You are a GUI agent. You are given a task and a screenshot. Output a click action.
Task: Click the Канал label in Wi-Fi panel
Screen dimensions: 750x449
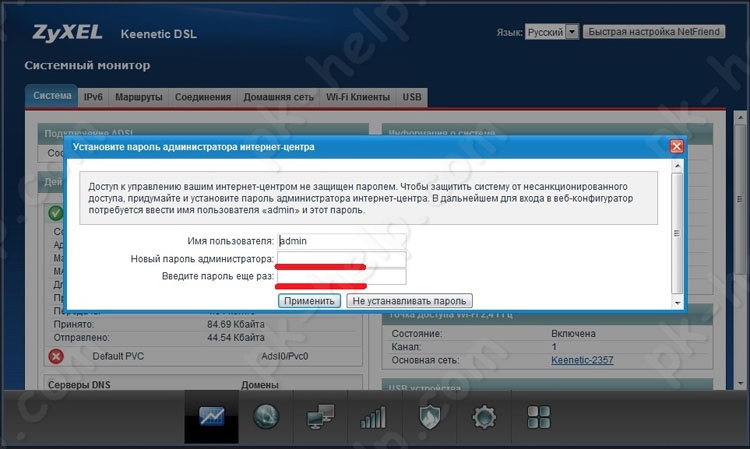coord(406,347)
